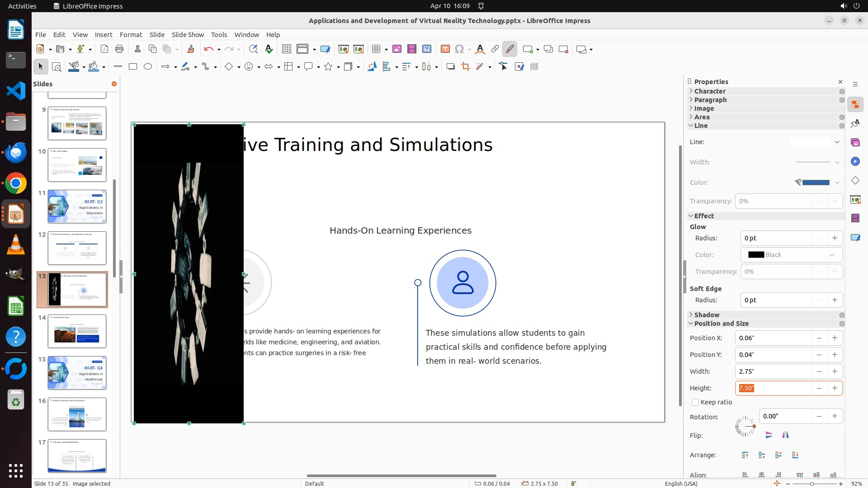Screen dimensions: 868x488
Task: Click the Crop Image tool icon
Action: [465, 67]
